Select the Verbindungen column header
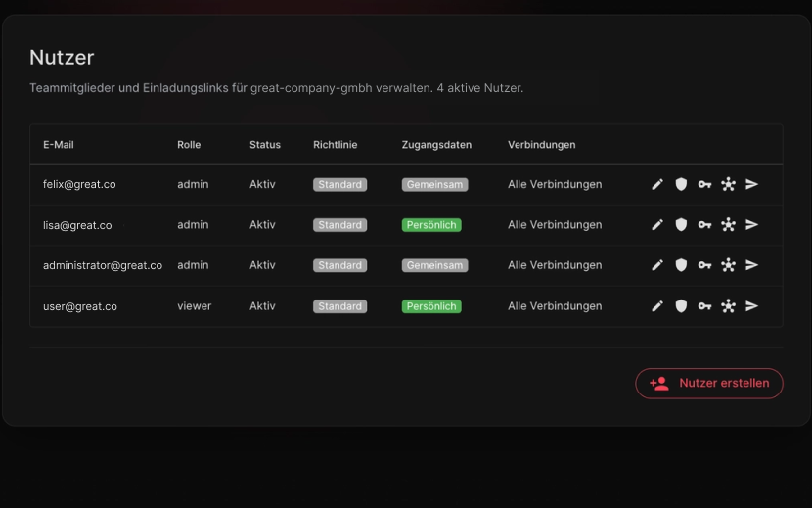 coord(542,145)
